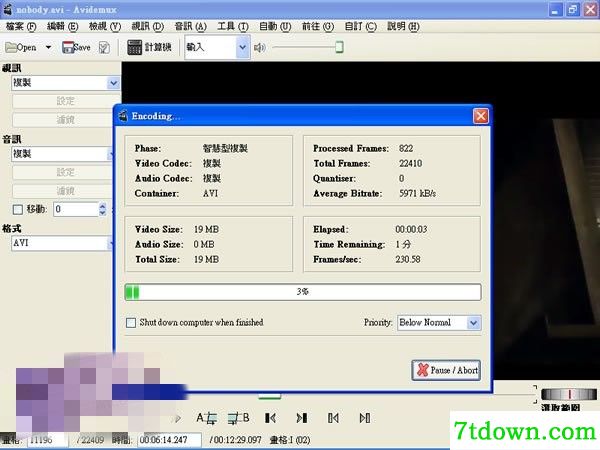Screen dimensions: 600x450
Task: Set selection marker B
Action: click(x=238, y=418)
